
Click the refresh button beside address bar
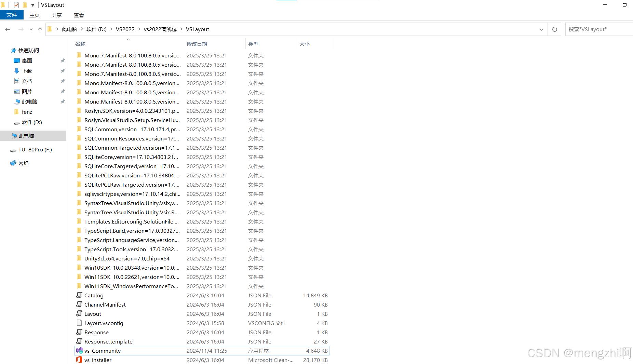(554, 29)
